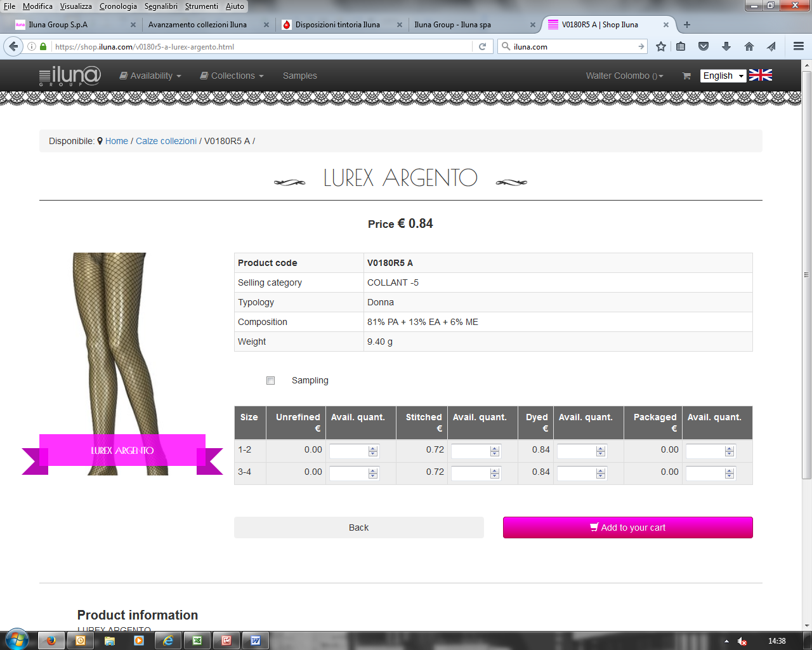Click the Pocket save icon
812x650 pixels.
704,46
